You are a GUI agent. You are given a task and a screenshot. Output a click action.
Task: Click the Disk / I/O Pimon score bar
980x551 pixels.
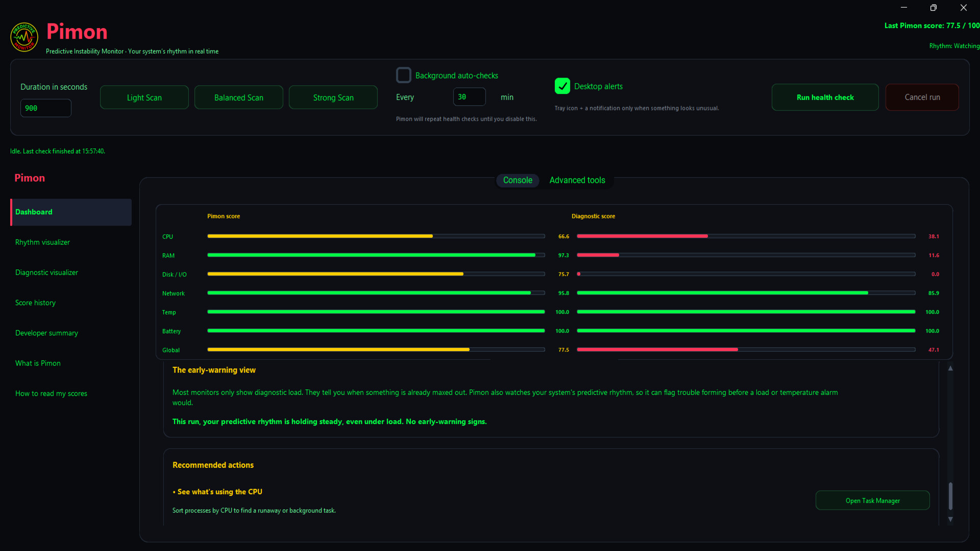(376, 274)
